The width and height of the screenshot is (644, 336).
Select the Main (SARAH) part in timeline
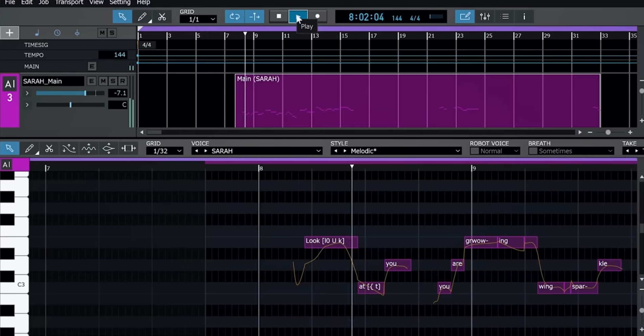coord(417,100)
